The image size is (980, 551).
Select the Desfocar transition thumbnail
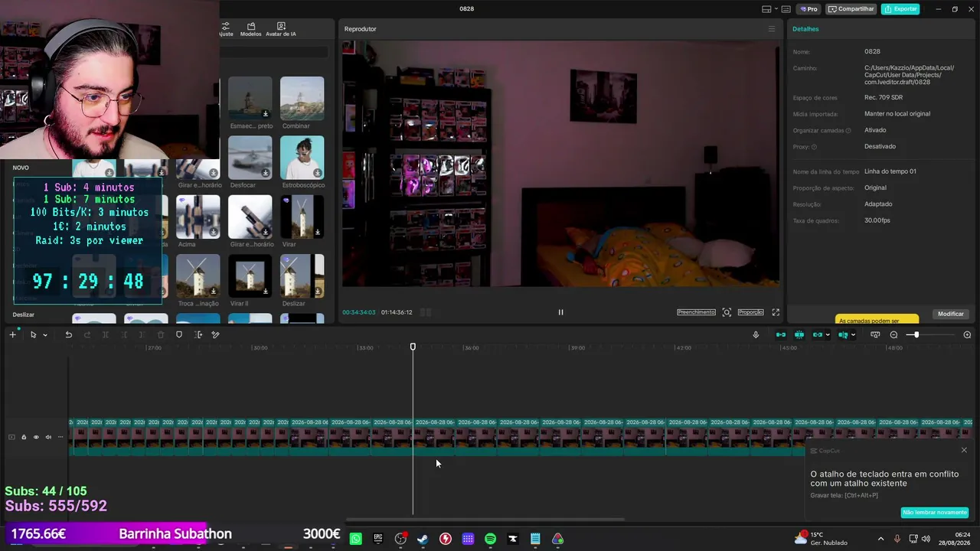250,158
